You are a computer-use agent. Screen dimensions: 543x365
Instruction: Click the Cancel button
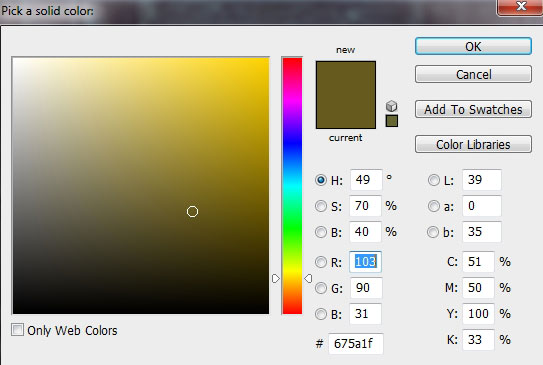(x=473, y=74)
